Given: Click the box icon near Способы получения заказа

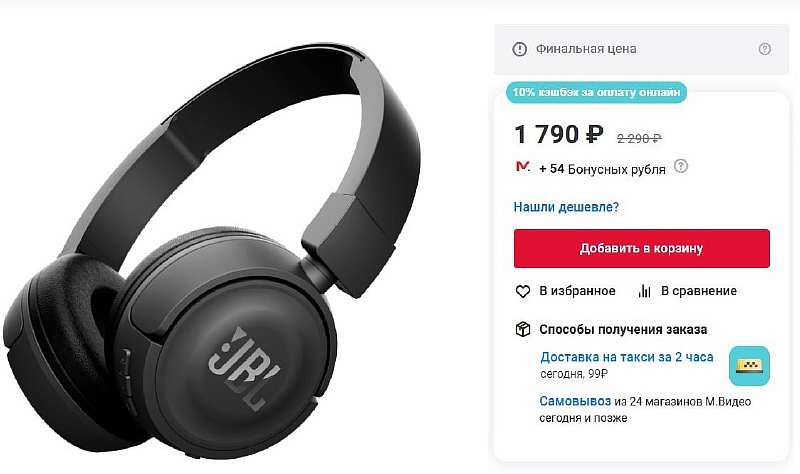Looking at the screenshot, I should (523, 329).
